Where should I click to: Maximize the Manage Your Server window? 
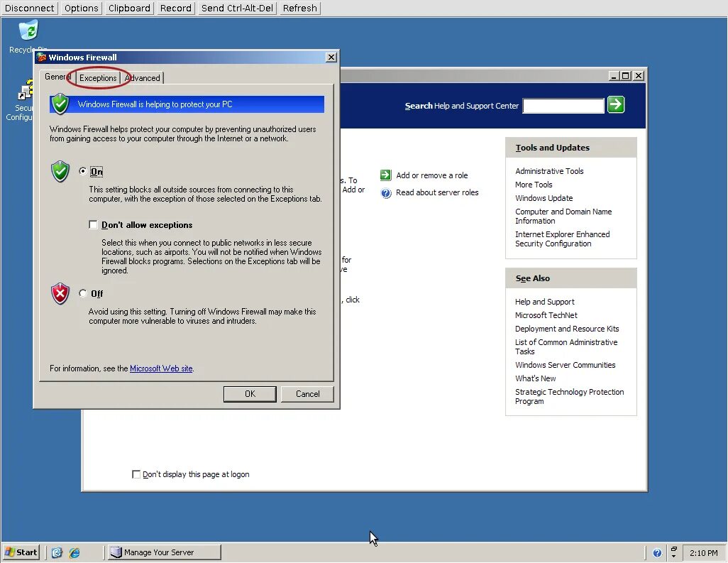coord(625,76)
